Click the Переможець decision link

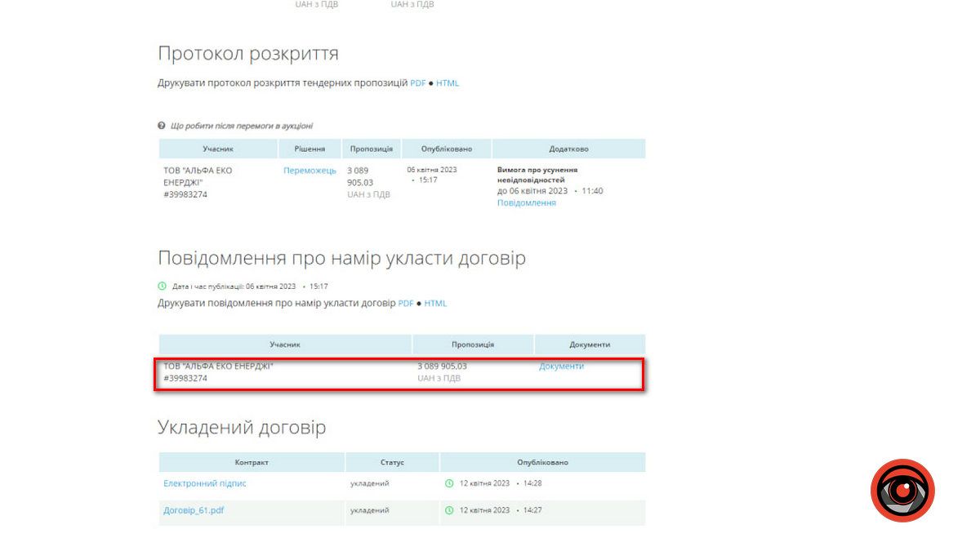310,171
